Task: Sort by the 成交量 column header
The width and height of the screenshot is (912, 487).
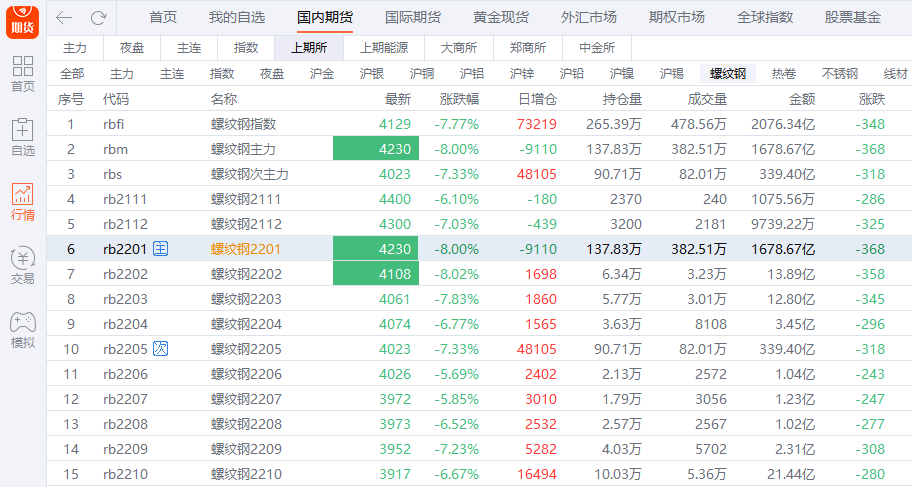Action: (707, 99)
